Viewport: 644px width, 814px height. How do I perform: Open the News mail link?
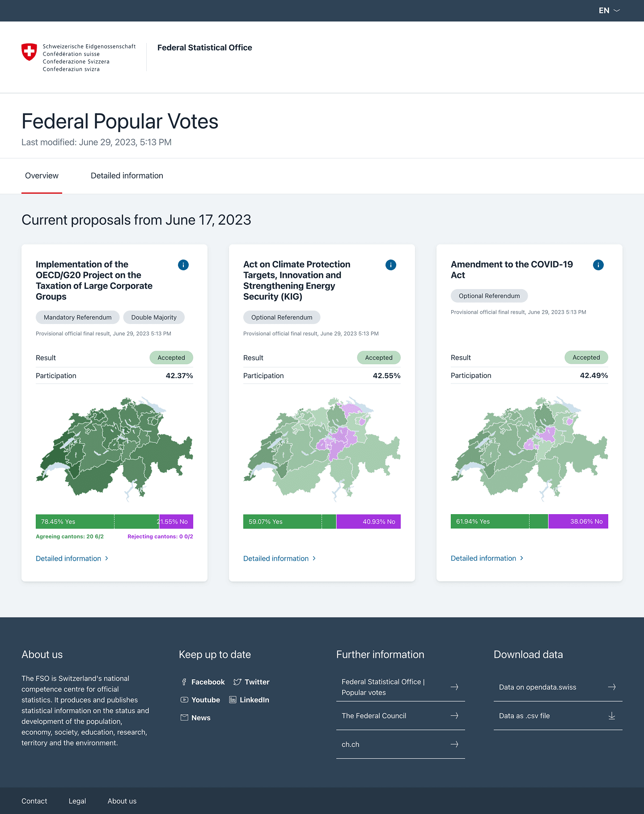coord(195,718)
